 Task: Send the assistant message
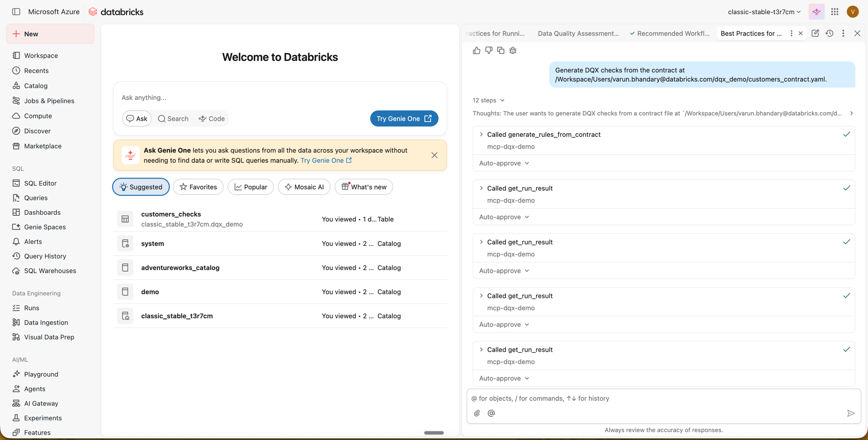[x=851, y=413]
